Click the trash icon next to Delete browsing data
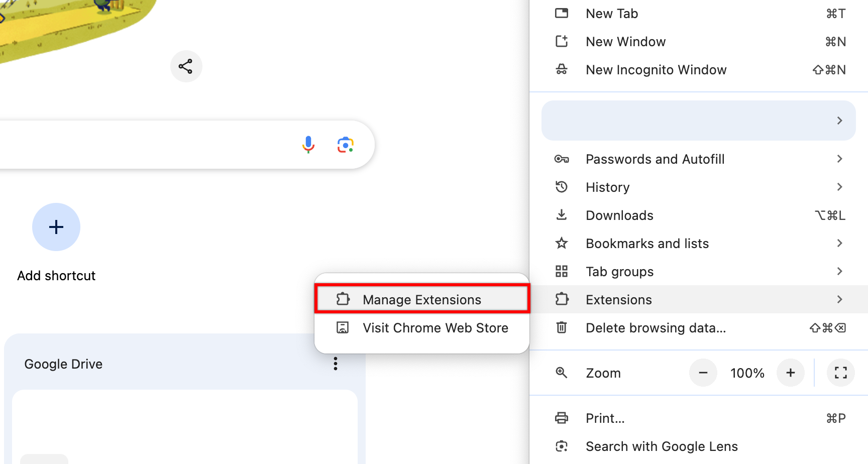868x464 pixels. [x=561, y=327]
